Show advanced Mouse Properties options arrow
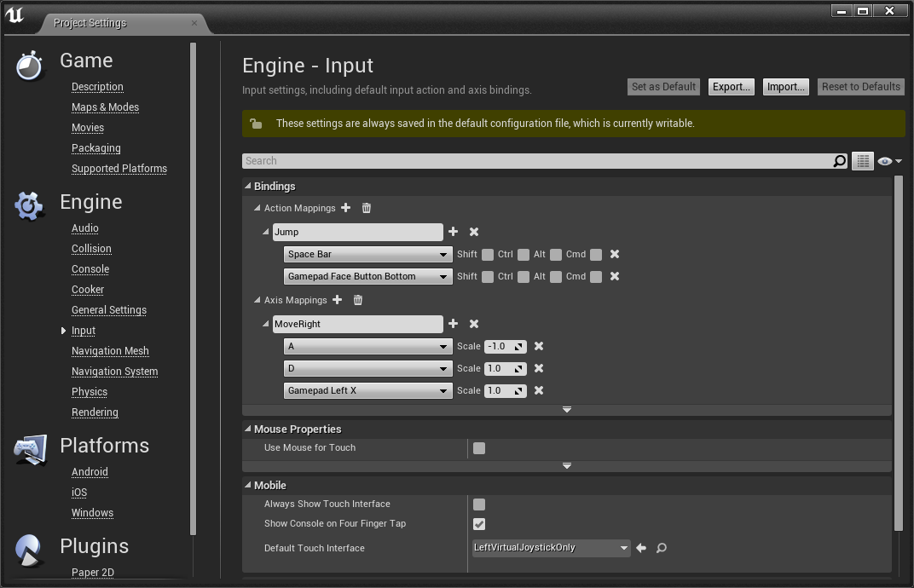The width and height of the screenshot is (914, 588). [x=567, y=466]
